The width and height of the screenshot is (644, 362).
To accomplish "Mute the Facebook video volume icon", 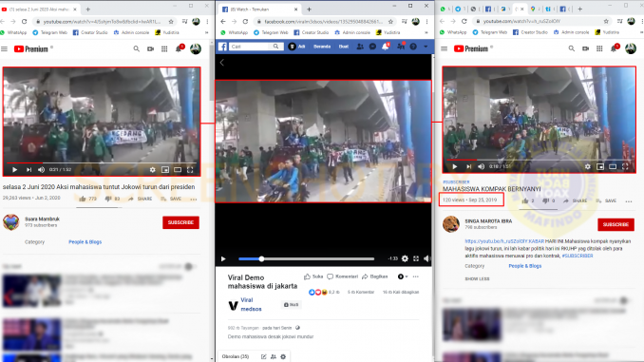I will click(x=426, y=258).
